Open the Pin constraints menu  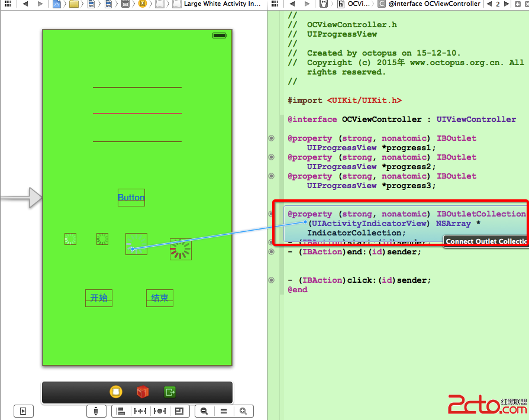coord(140,411)
